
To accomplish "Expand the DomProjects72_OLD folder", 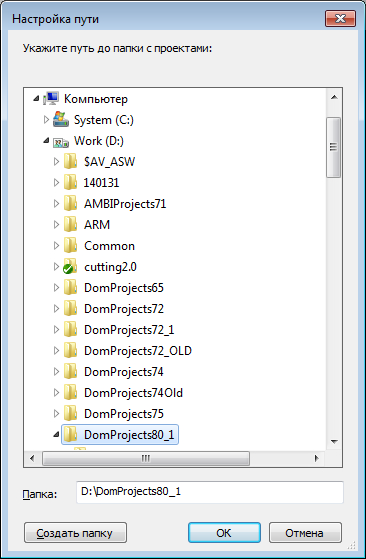I will tap(56, 350).
